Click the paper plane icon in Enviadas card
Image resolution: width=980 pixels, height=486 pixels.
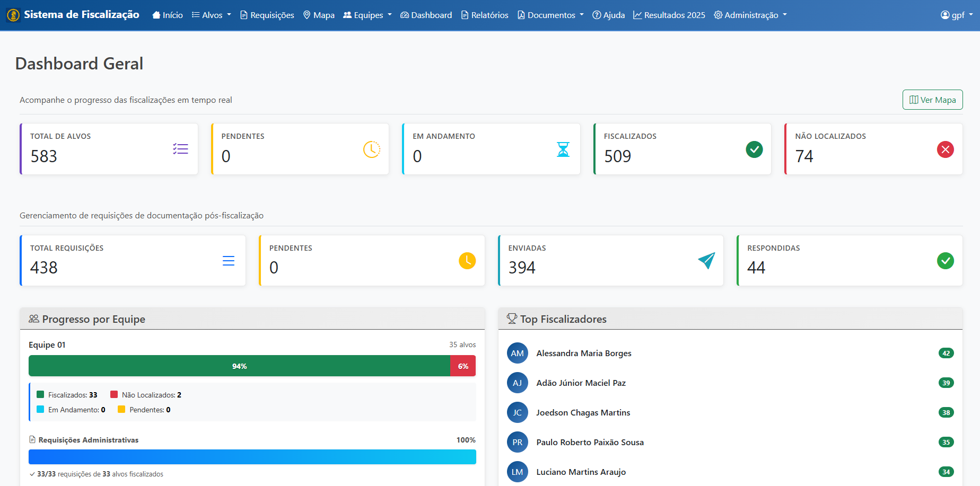click(706, 260)
